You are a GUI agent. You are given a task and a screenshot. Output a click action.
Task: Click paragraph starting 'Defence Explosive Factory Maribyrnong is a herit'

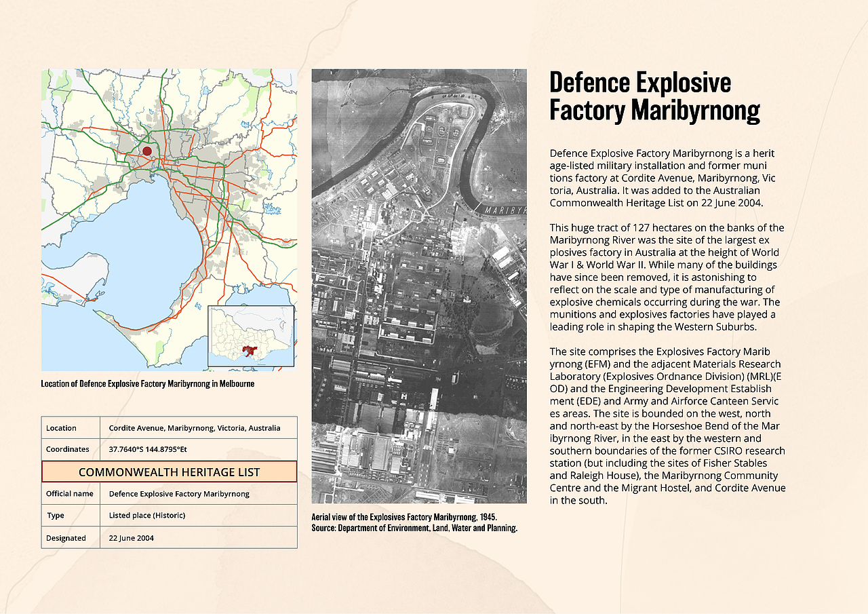pos(664,178)
